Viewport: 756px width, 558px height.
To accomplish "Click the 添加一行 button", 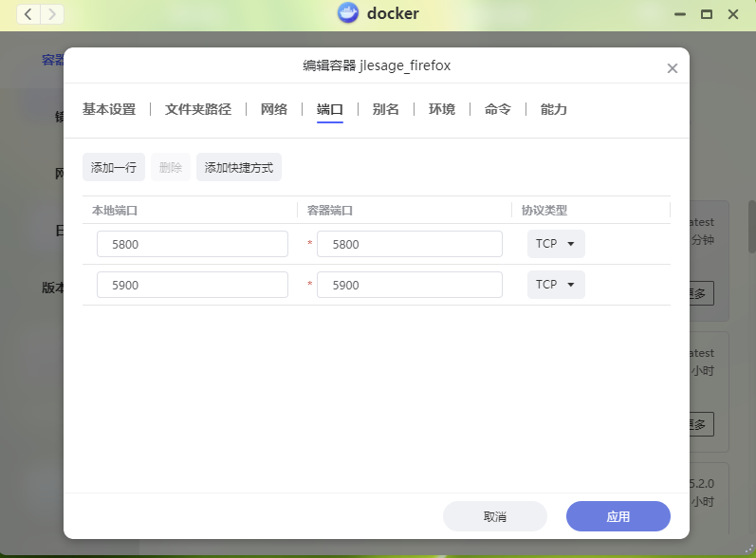I will [114, 168].
